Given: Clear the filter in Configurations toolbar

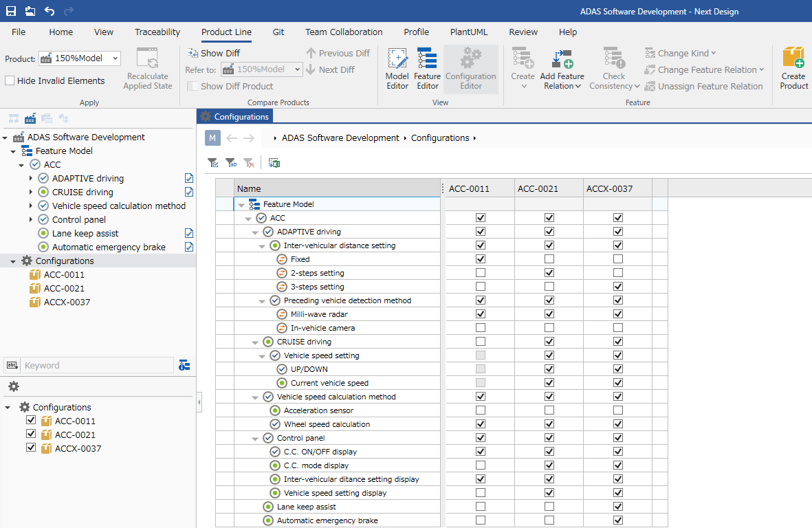Looking at the screenshot, I should click(249, 163).
